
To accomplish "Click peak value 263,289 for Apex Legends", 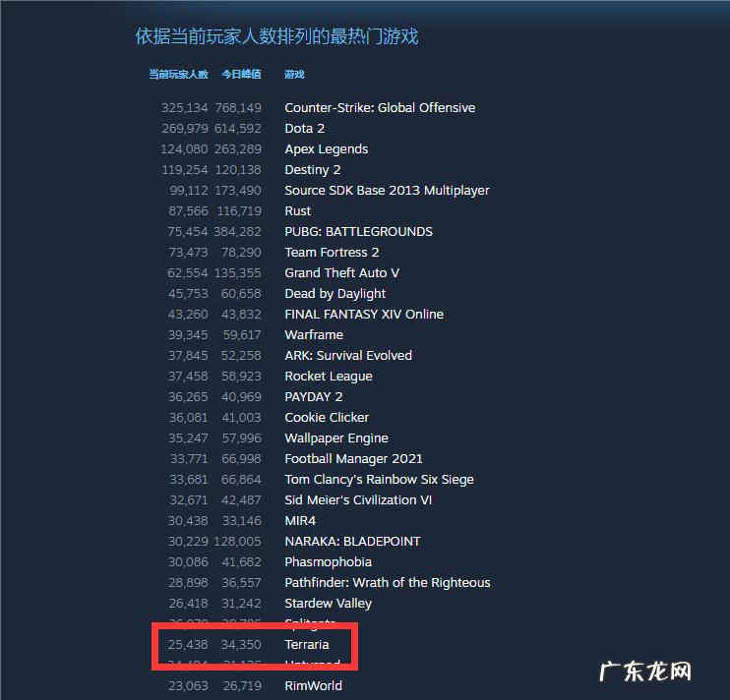I will 238,149.
